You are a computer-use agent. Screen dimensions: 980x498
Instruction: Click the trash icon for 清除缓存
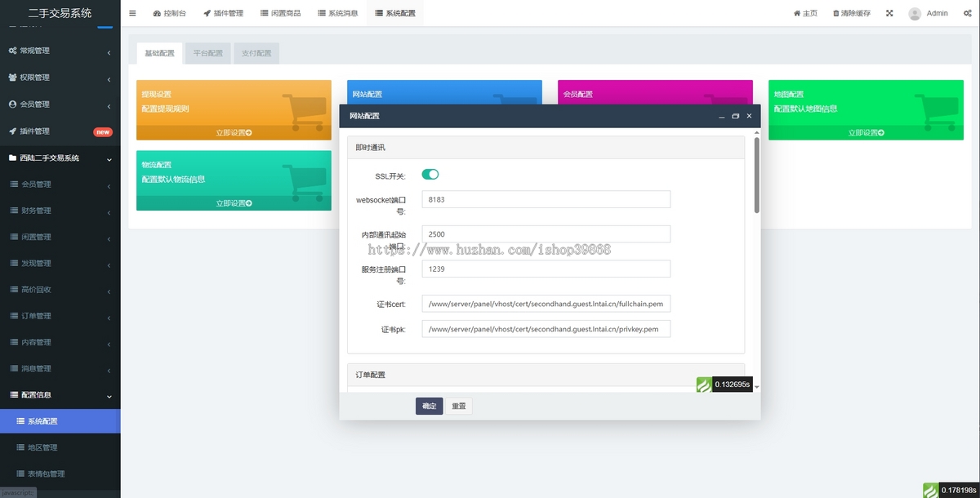[835, 13]
